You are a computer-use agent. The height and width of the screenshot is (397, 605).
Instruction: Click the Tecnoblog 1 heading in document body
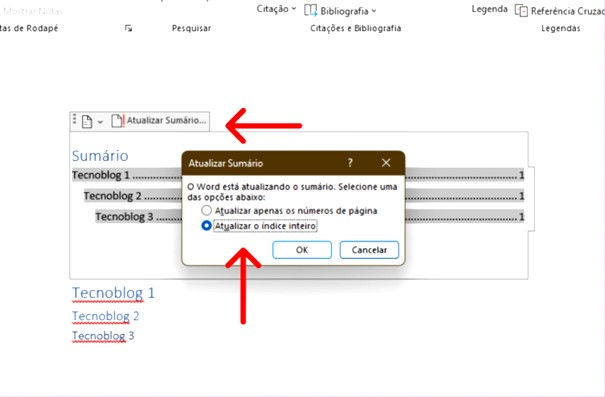pyautogui.click(x=113, y=293)
